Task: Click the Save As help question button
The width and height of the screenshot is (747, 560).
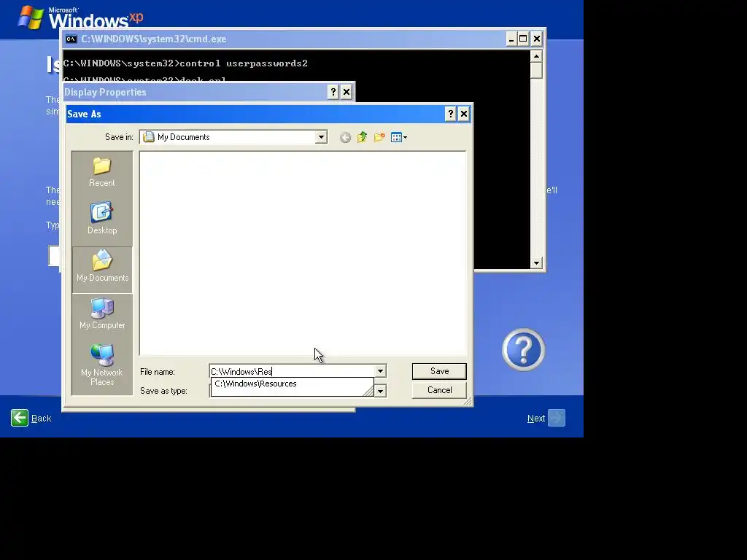Action: 450,114
